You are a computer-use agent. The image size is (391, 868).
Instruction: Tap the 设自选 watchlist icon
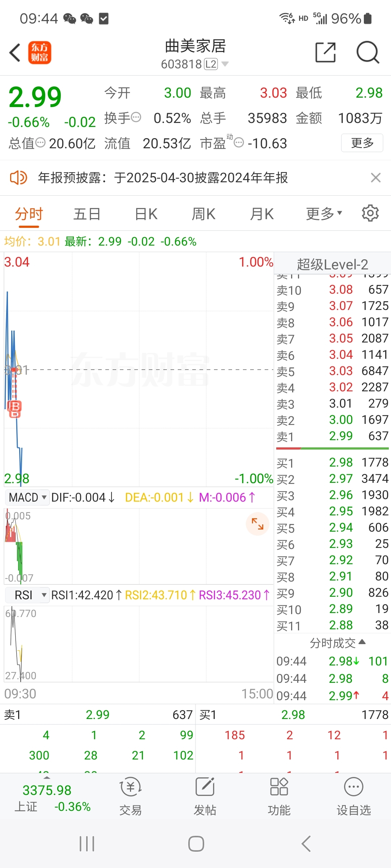(x=354, y=797)
